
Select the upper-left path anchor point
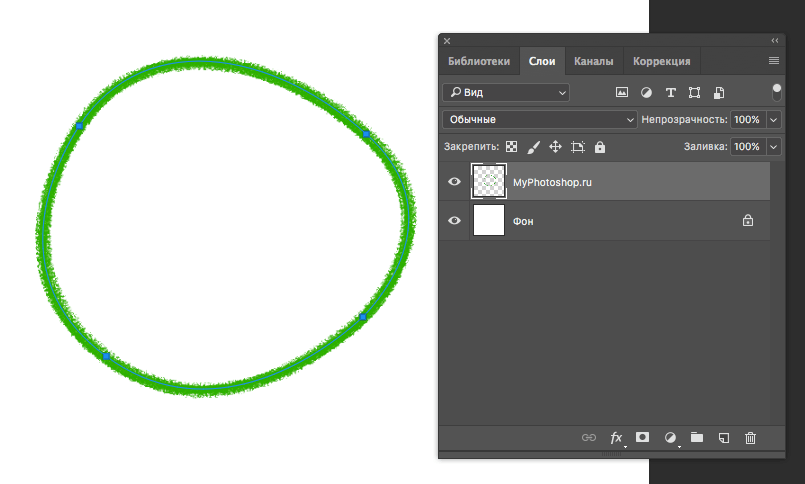coord(80,126)
